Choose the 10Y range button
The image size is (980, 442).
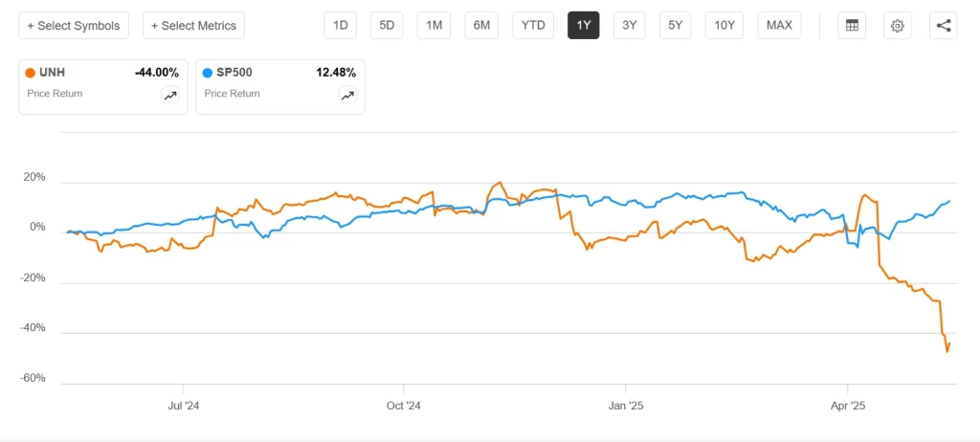(724, 26)
